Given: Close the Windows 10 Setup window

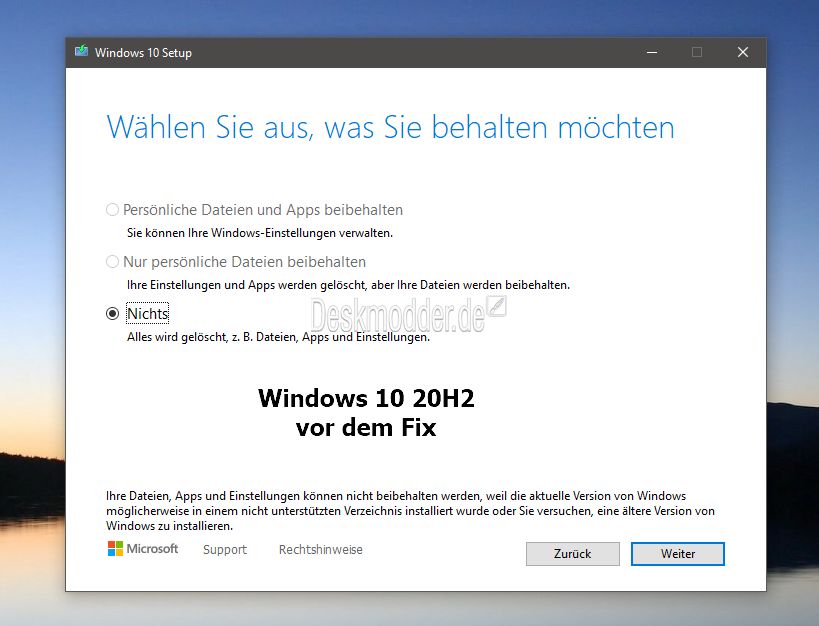Looking at the screenshot, I should point(743,52).
